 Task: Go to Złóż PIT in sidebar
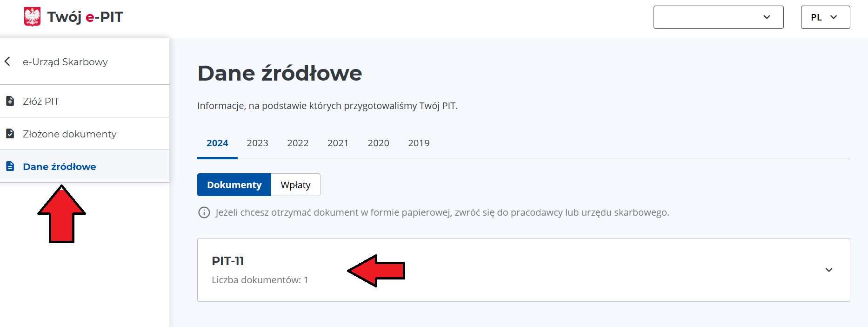pos(41,101)
